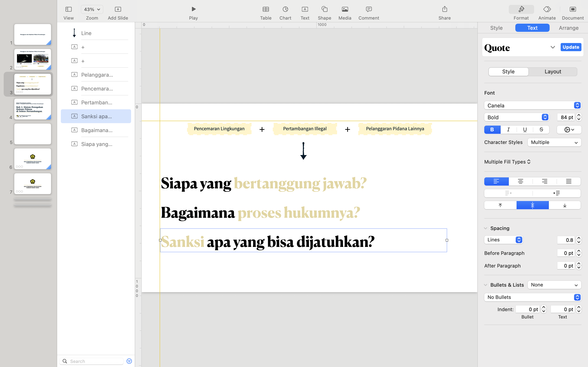The height and width of the screenshot is (367, 588).
Task: Select slide 4 thumbnail
Action: (32, 109)
